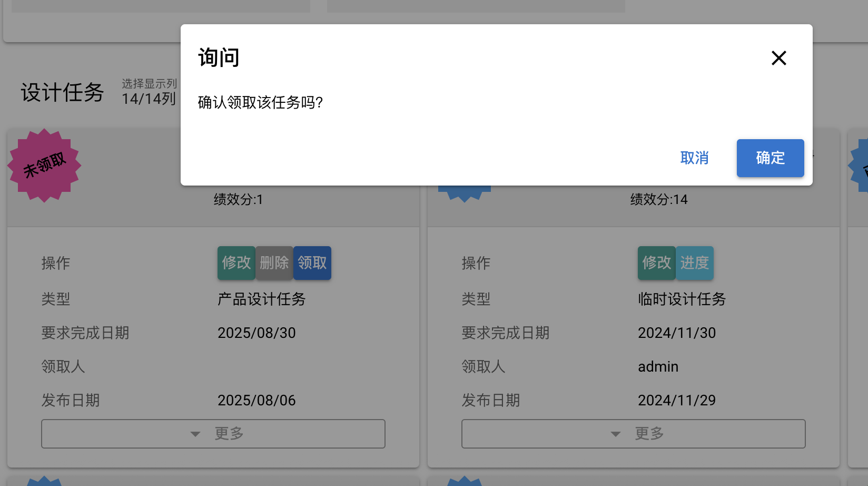
Task: Click the 设计任务 section heading
Action: (x=62, y=93)
